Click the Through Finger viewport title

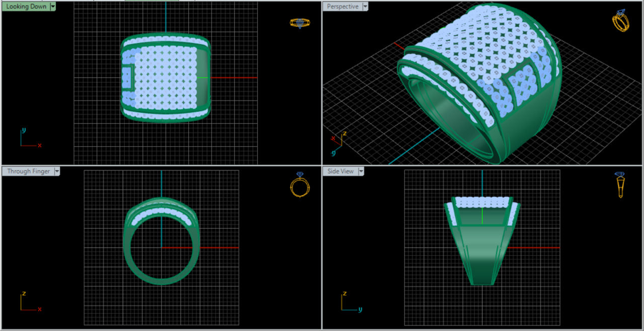[x=28, y=171]
